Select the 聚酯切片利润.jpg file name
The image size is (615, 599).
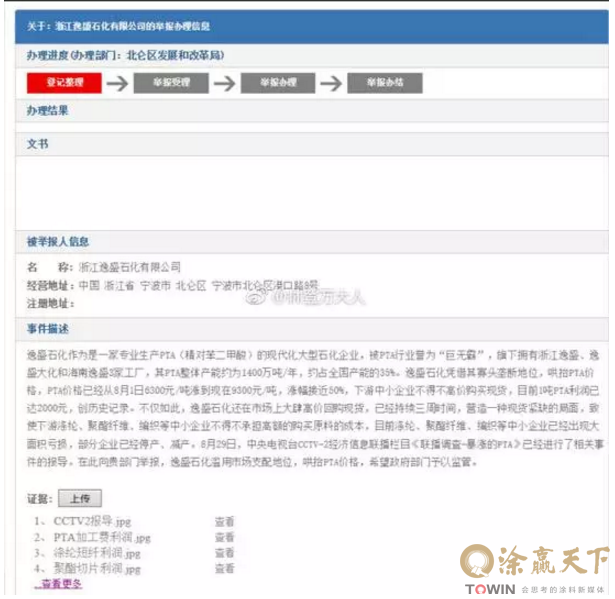(x=97, y=569)
